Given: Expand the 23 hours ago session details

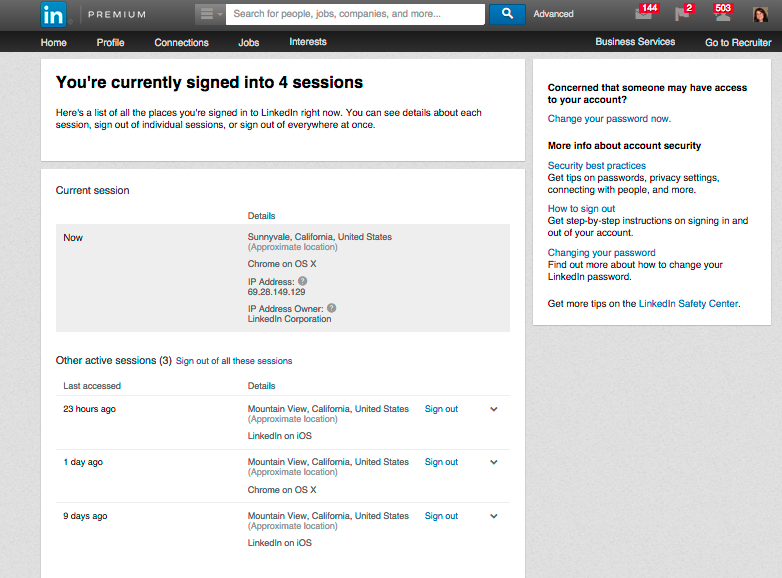Looking at the screenshot, I should pos(493,409).
